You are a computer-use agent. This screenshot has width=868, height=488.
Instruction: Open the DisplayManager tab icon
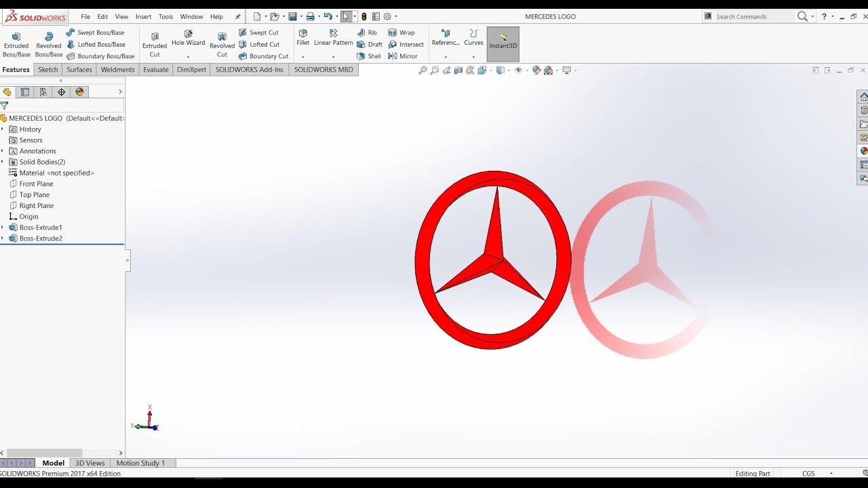tap(80, 92)
